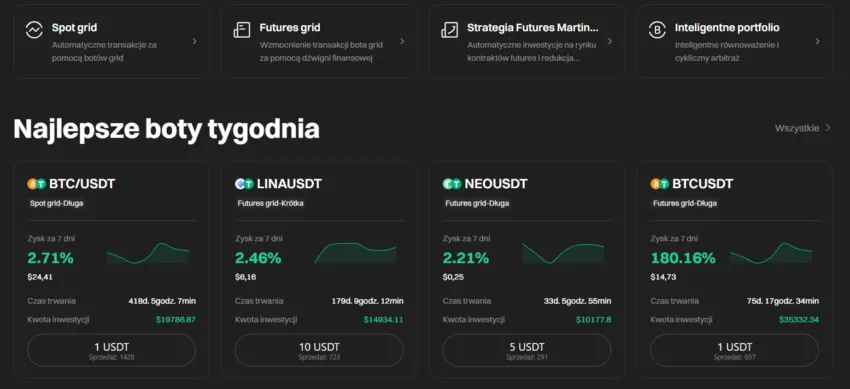Click the LINAUSDT 7-day profit chart
The image size is (850, 389).
click(355, 253)
